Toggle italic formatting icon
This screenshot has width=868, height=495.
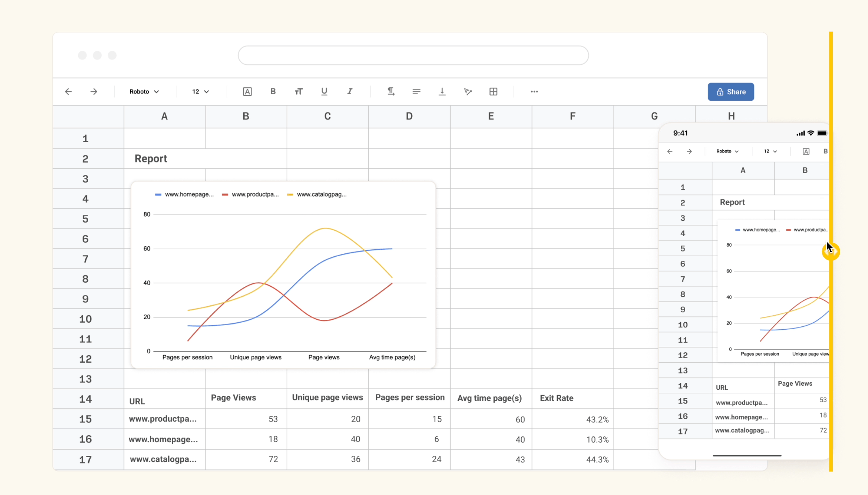click(350, 92)
